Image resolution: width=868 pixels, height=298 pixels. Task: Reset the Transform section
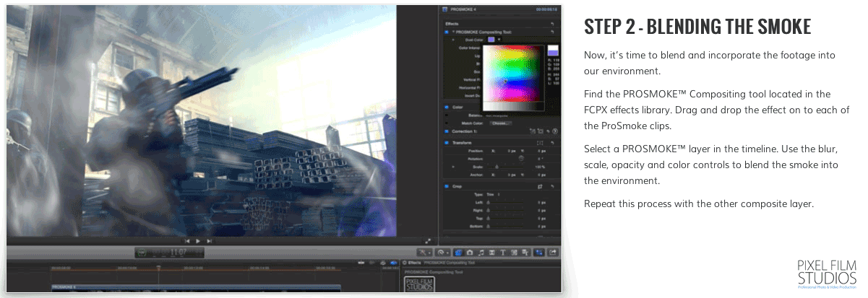[x=552, y=142]
